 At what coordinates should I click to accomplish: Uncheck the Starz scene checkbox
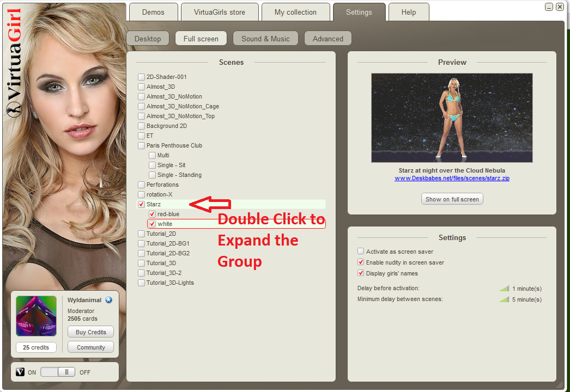click(141, 205)
